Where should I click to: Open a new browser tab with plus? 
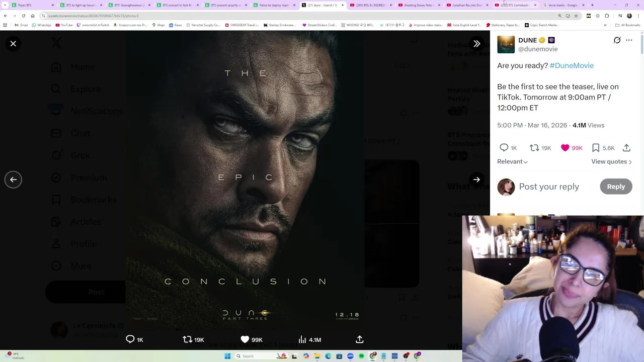[592, 5]
